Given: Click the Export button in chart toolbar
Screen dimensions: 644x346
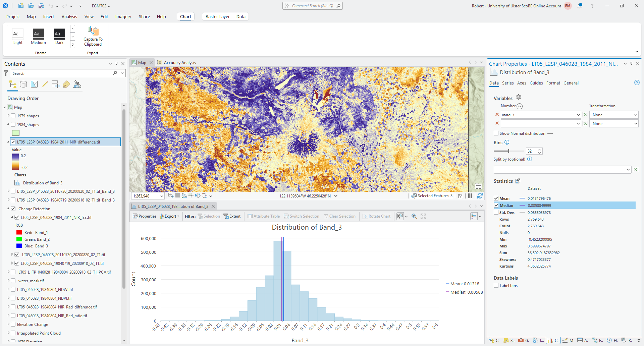Looking at the screenshot, I should [x=170, y=216].
